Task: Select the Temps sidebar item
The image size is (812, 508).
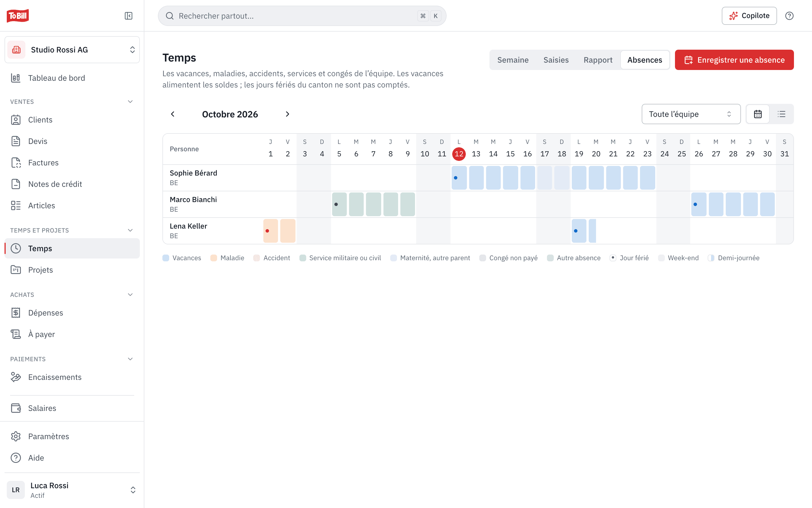Action: [x=72, y=248]
